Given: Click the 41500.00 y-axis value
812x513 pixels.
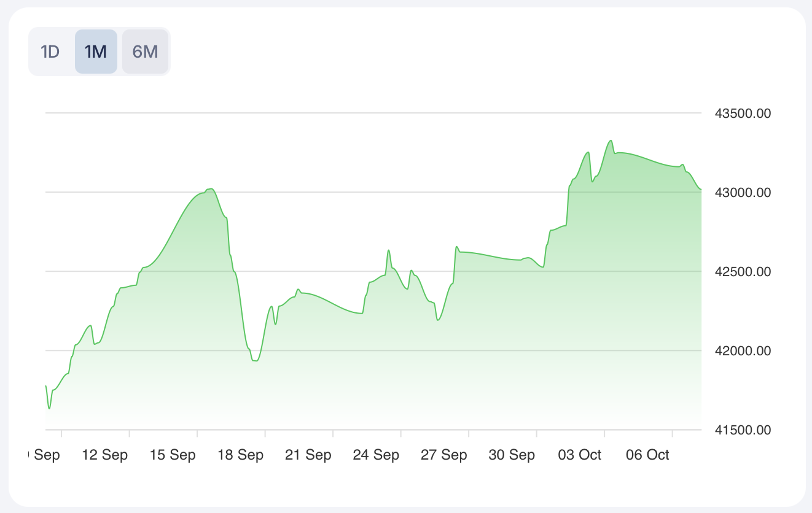Looking at the screenshot, I should coord(743,430).
